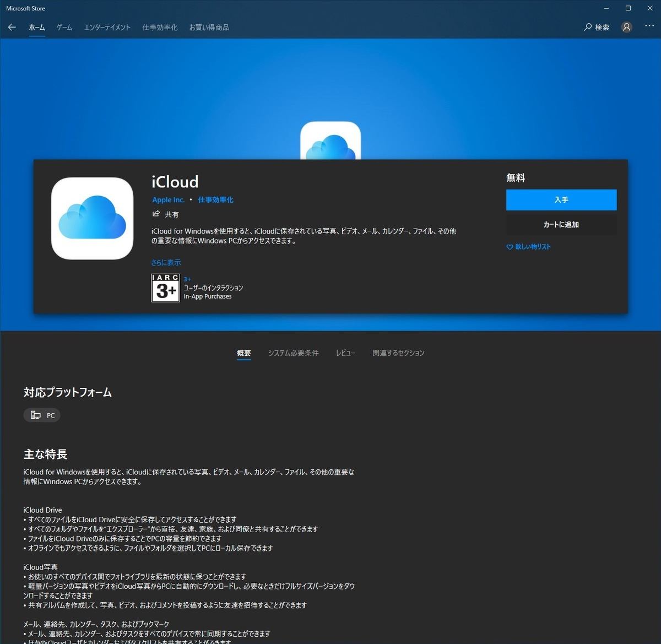Go back with the back arrow

coord(12,27)
